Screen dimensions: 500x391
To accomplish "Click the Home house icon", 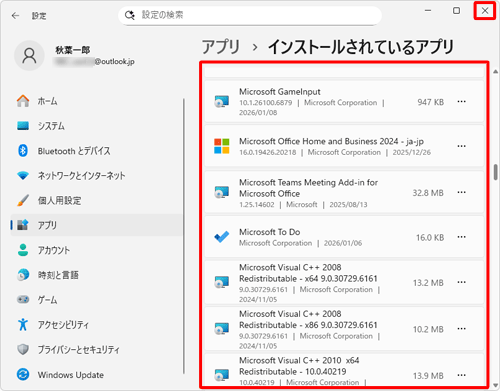I will [23, 101].
